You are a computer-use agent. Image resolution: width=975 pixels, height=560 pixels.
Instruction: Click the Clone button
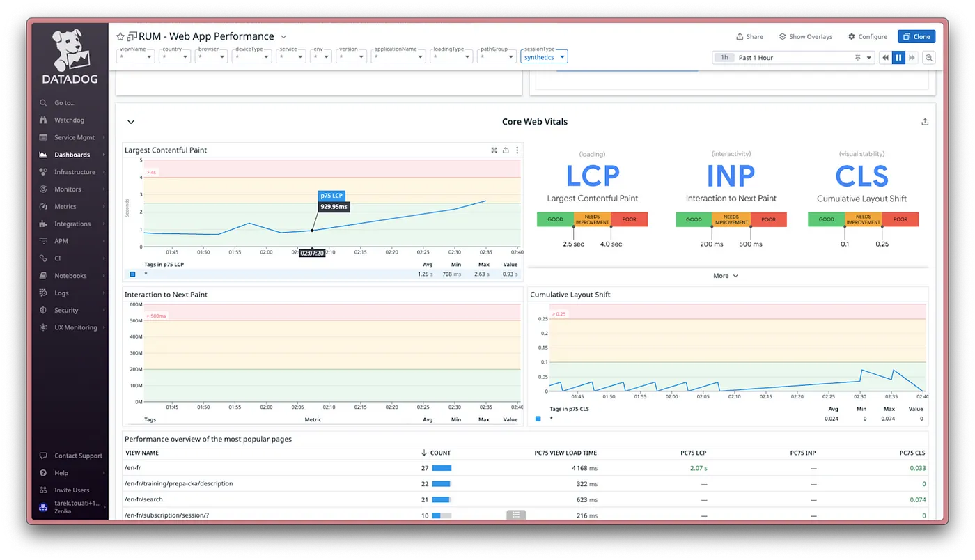pos(916,36)
